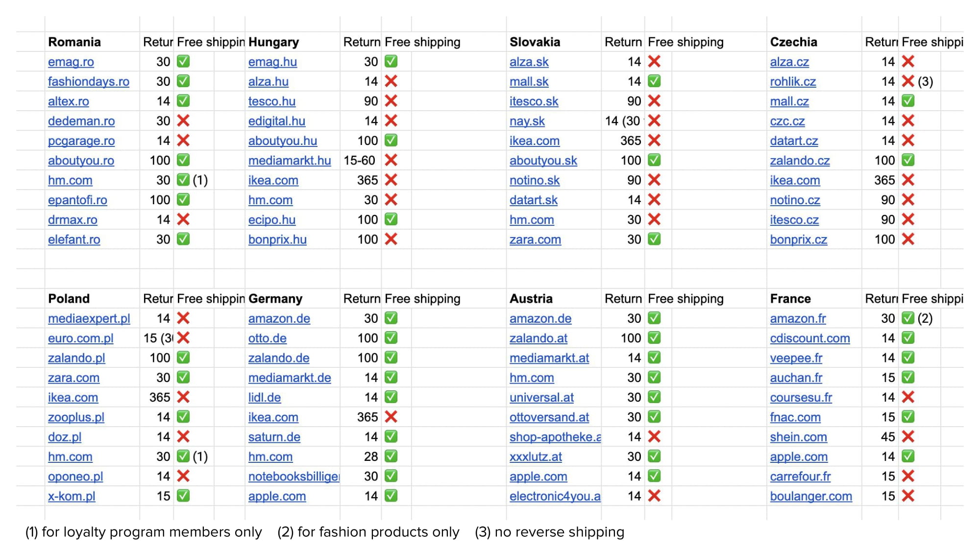Click the green check in the x-kom.pl row
The width and height of the screenshot is (980, 551).
point(183,496)
